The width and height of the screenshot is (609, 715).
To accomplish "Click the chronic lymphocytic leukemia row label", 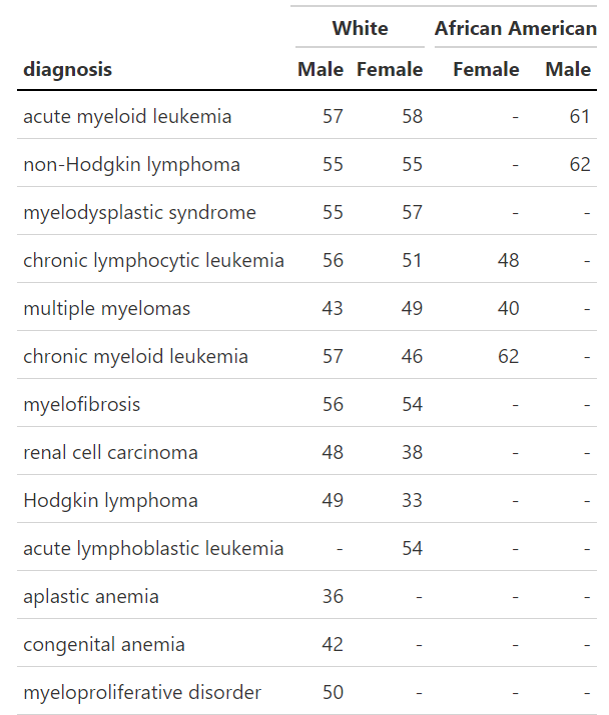I will coord(154,261).
